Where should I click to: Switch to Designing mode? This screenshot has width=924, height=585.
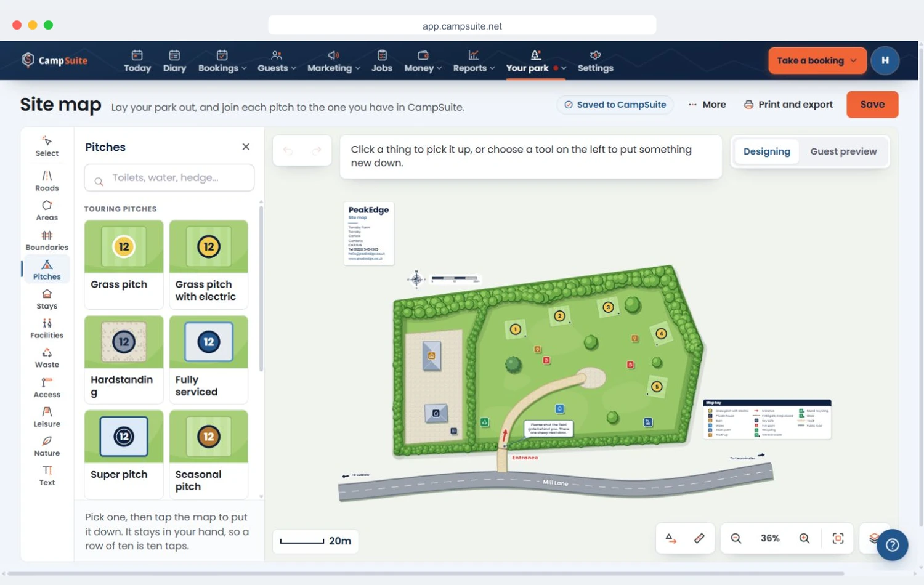pos(766,151)
